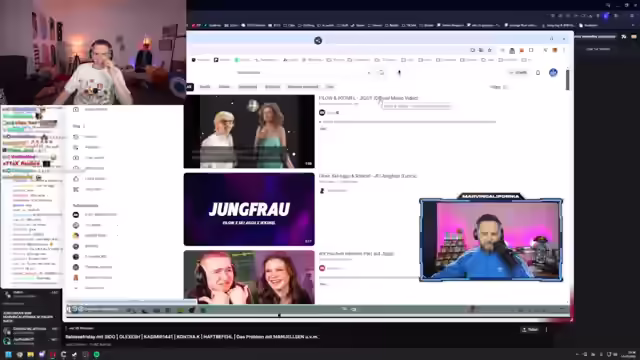Select the second filter chip beside All
The width and height of the screenshot is (640, 360).
point(205,87)
